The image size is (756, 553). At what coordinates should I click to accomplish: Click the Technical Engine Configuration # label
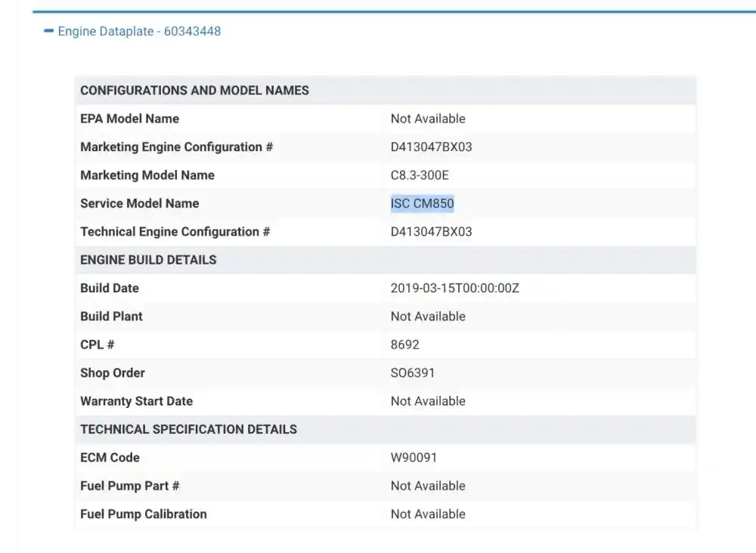click(175, 232)
